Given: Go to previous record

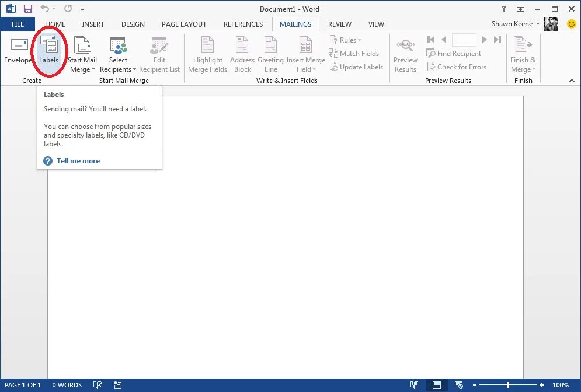Looking at the screenshot, I should [x=444, y=40].
